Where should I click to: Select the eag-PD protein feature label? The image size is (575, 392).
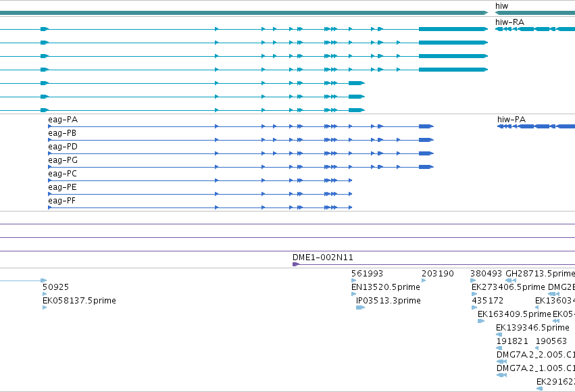point(63,147)
